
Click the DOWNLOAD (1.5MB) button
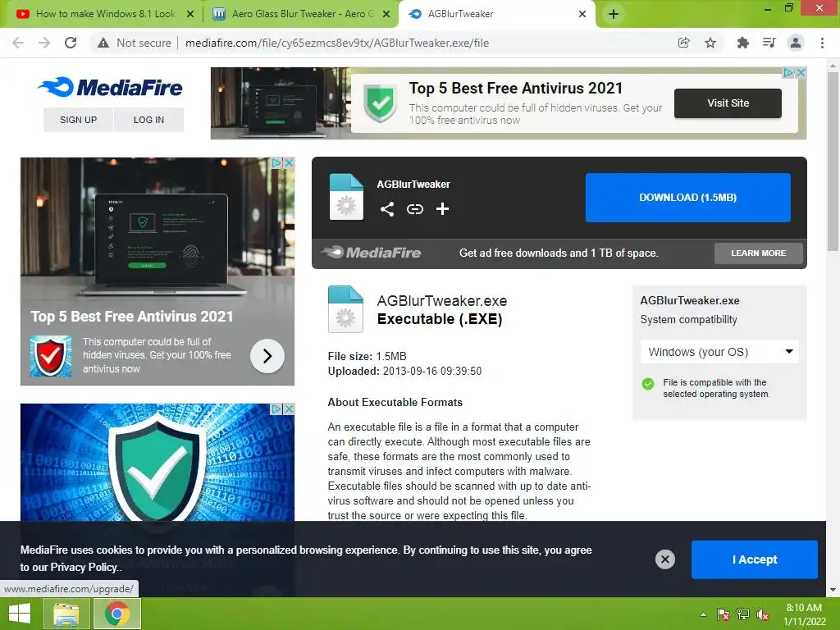[x=688, y=197]
